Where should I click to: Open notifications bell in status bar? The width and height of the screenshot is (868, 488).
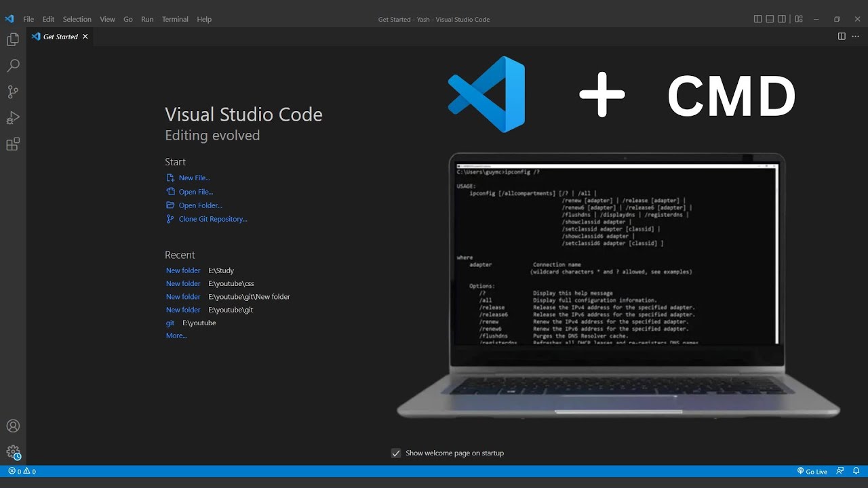[x=856, y=471]
